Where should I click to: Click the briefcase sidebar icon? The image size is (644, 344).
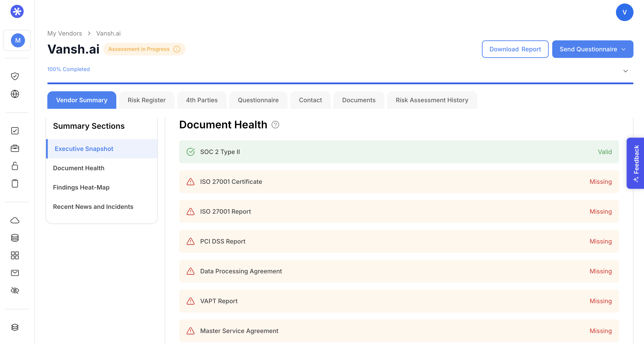point(15,149)
